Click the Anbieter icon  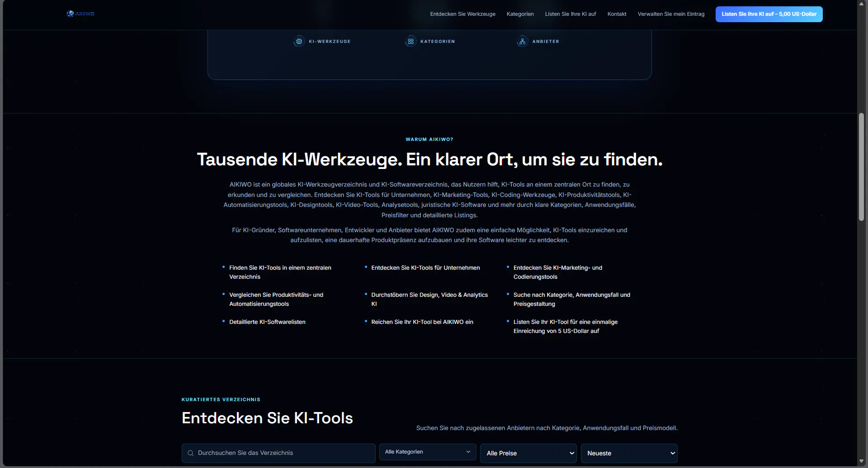click(x=522, y=41)
